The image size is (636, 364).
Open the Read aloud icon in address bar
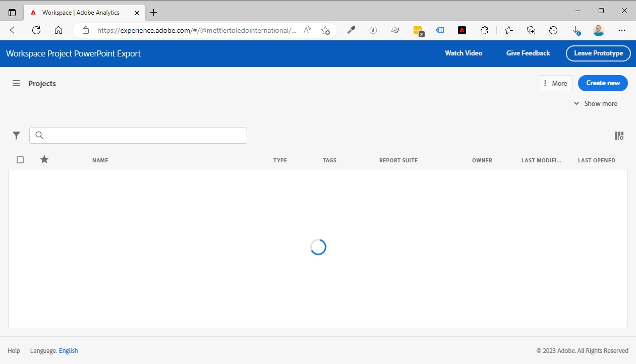[x=307, y=30]
